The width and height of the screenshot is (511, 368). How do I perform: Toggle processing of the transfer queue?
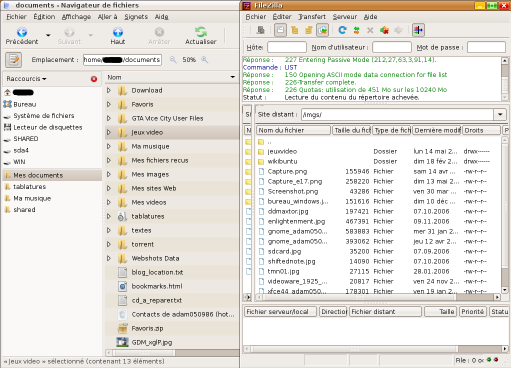[x=356, y=30]
